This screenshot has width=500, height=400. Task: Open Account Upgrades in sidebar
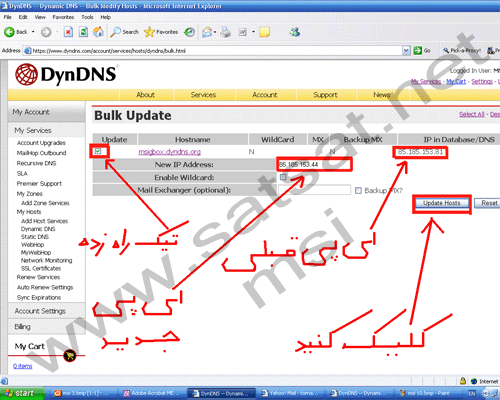41,143
